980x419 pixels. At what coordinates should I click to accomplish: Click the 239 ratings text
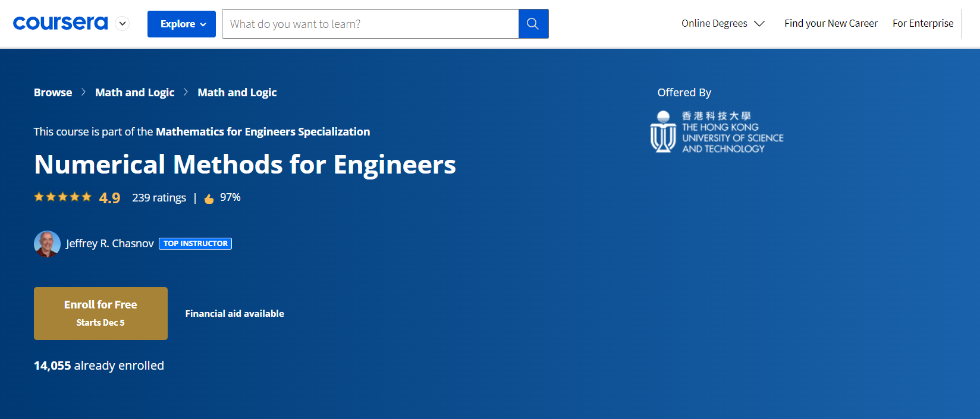(159, 197)
